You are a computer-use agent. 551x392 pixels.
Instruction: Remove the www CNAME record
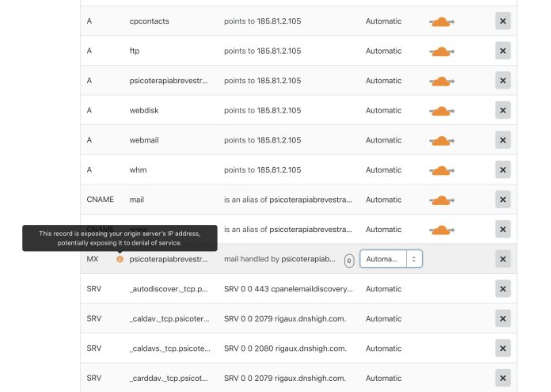coord(503,229)
